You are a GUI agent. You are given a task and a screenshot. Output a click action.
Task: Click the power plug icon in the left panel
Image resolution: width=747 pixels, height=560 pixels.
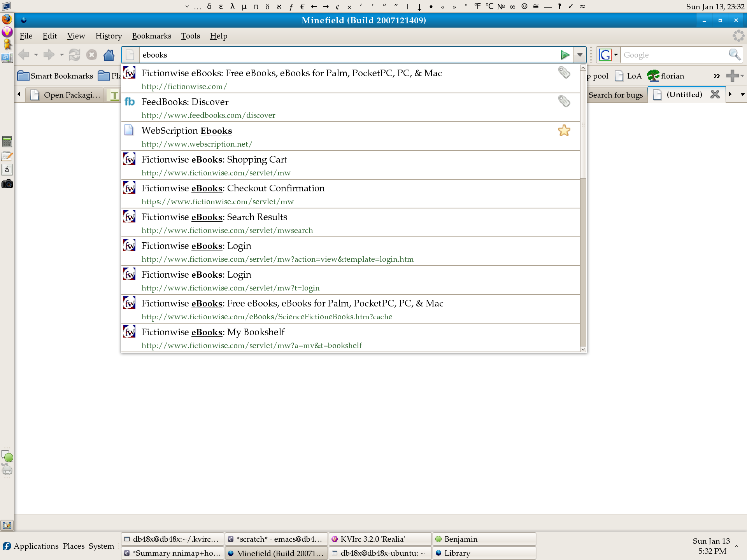pyautogui.click(x=7, y=470)
